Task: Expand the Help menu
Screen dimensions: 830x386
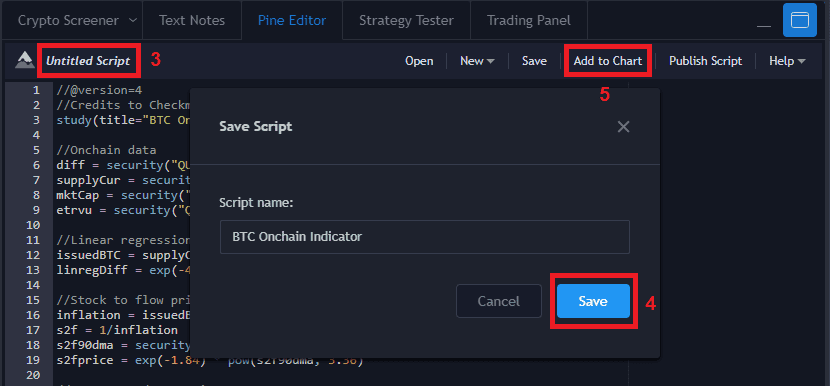Action: (x=787, y=61)
